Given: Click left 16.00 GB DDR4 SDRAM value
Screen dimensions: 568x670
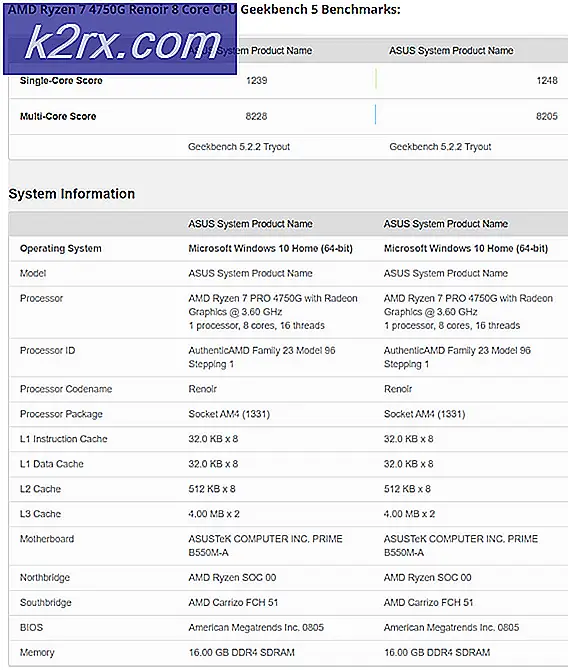Looking at the screenshot, I should (242, 653).
